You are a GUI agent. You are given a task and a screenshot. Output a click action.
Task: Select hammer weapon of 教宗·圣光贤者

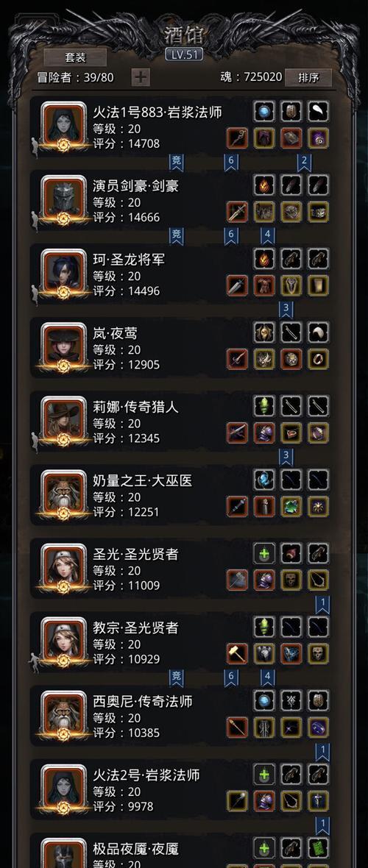click(237, 653)
